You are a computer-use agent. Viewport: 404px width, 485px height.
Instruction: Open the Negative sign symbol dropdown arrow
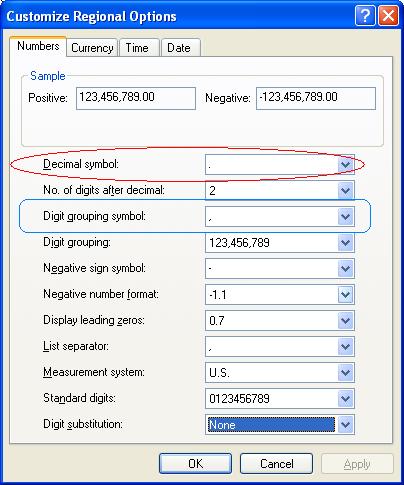click(x=345, y=268)
